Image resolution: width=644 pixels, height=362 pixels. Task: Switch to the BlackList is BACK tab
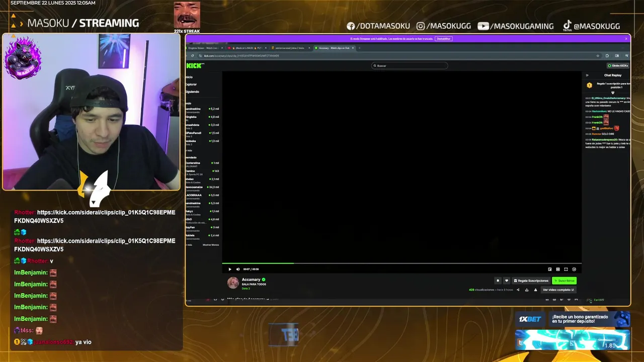point(247,48)
